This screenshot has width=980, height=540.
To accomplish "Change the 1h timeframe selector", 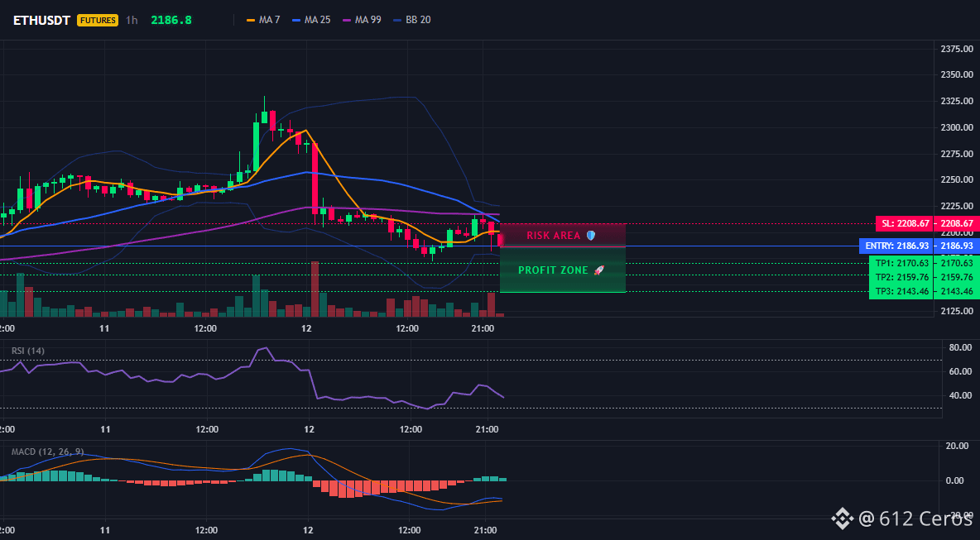I will point(132,20).
